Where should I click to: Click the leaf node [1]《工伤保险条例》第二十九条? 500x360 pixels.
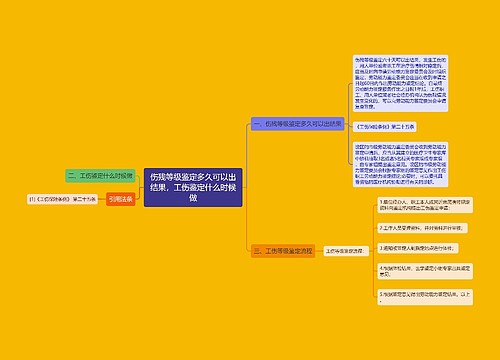tap(62, 199)
